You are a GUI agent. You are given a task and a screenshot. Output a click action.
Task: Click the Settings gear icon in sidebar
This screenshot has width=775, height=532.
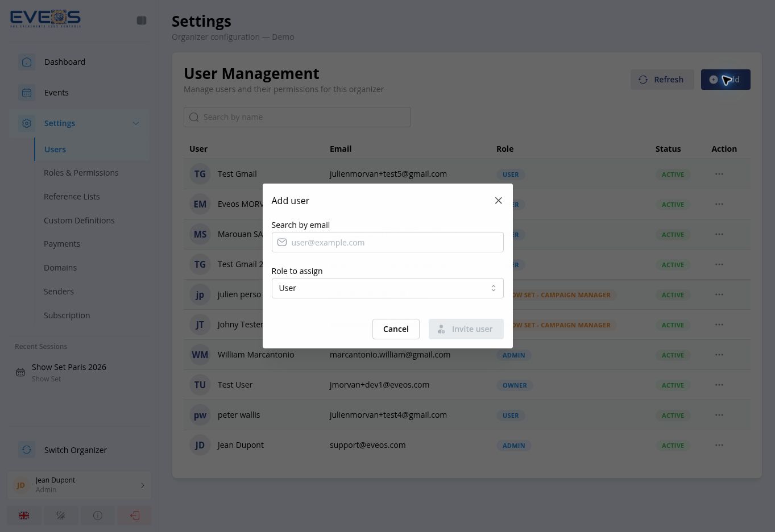point(27,123)
